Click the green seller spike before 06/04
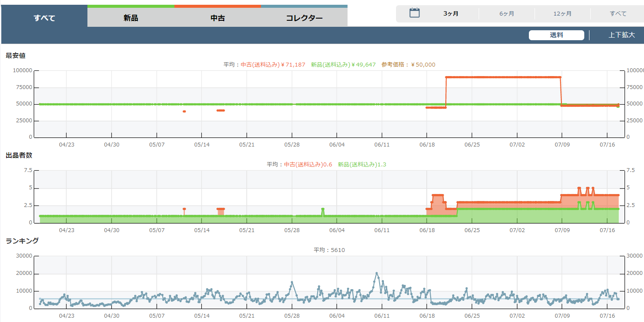The height and width of the screenshot is (322, 644). pos(322,209)
